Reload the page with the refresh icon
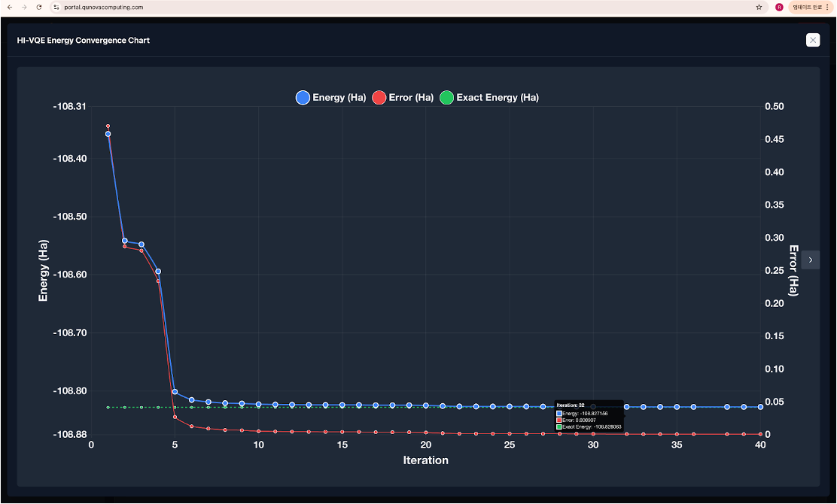Image resolution: width=837 pixels, height=504 pixels. click(x=40, y=7)
